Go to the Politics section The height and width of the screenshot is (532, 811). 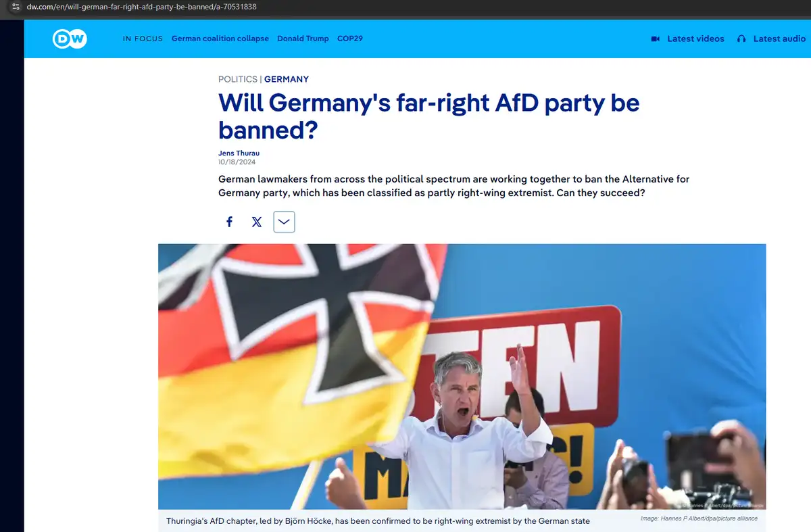click(238, 79)
